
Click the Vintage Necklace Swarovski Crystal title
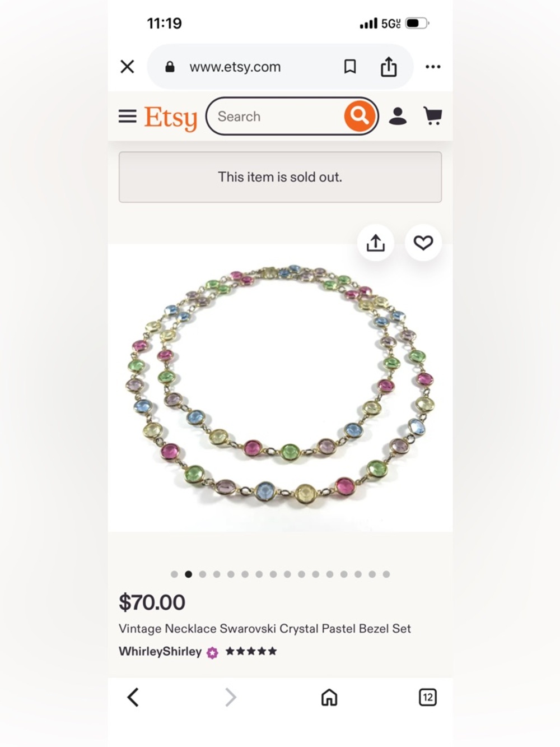pyautogui.click(x=265, y=628)
